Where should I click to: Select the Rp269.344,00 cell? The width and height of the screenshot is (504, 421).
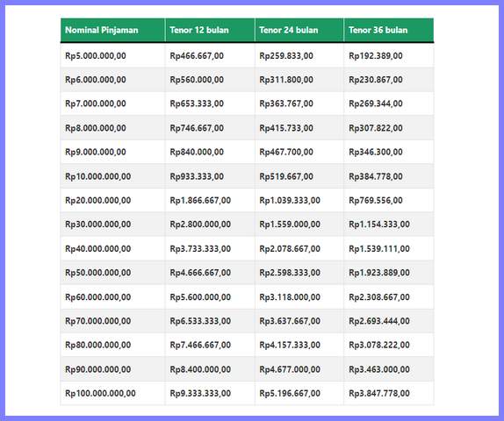[389, 103]
